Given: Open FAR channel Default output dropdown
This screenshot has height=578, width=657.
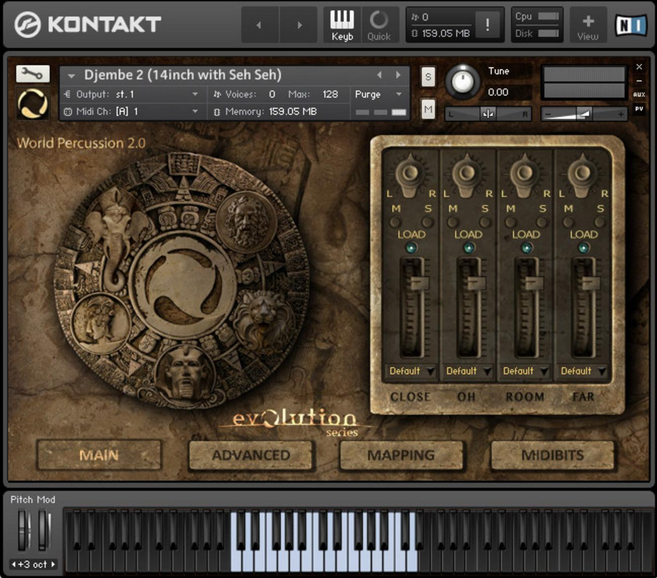Looking at the screenshot, I should tap(582, 371).
